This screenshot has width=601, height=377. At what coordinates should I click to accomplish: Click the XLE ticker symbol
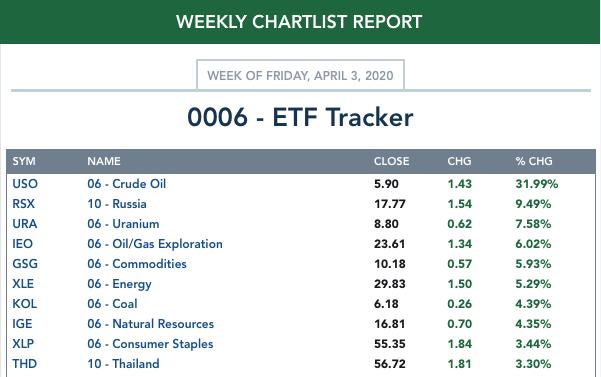point(23,284)
